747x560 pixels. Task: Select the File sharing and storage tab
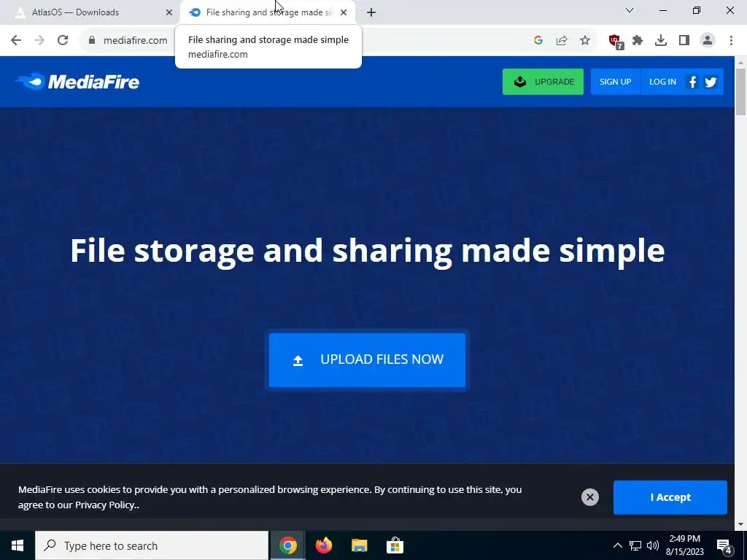(267, 12)
